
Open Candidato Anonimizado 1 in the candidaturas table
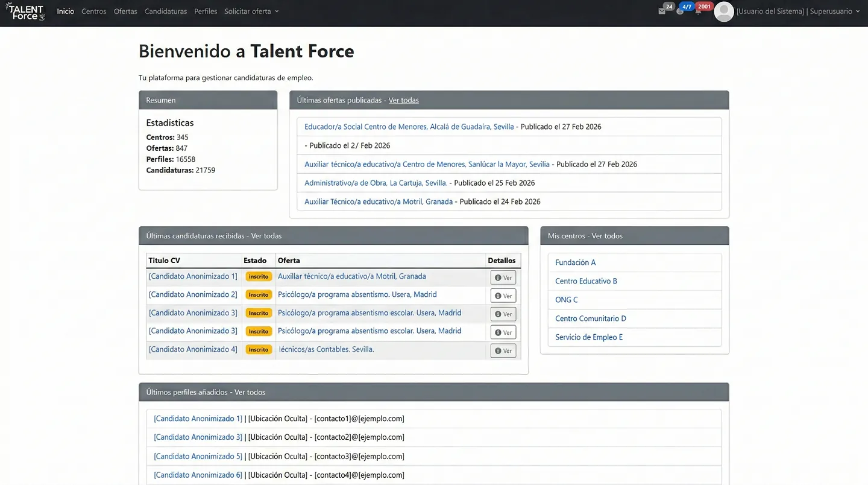(193, 276)
